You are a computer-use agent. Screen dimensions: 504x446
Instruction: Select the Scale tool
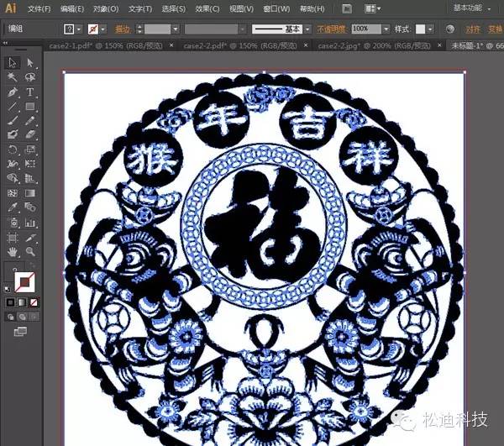click(x=30, y=150)
